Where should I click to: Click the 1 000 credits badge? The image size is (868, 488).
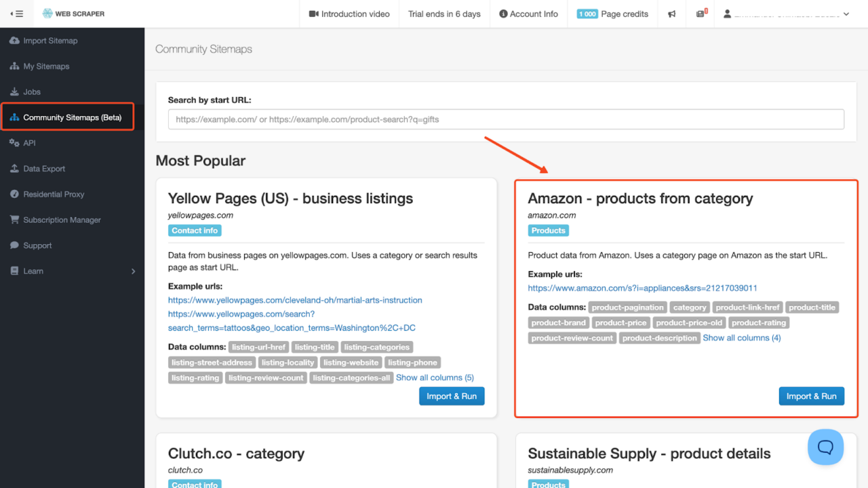tap(587, 14)
